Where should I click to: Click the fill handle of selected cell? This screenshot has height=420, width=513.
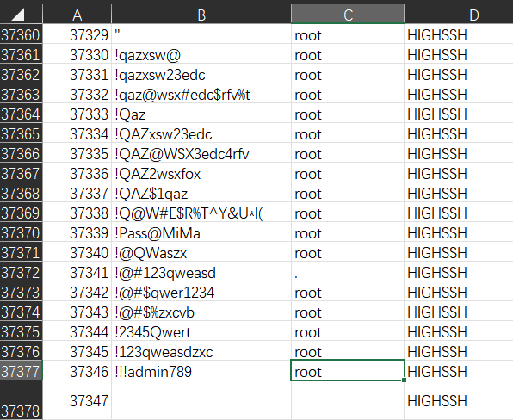pos(404,380)
